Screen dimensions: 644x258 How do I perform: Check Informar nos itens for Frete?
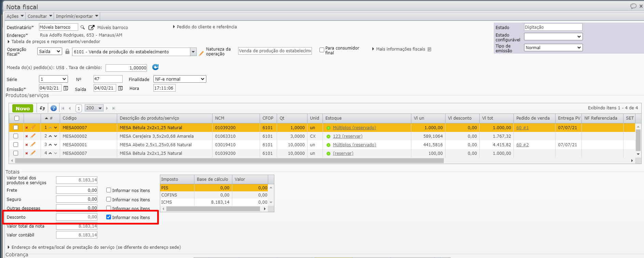coord(109,190)
